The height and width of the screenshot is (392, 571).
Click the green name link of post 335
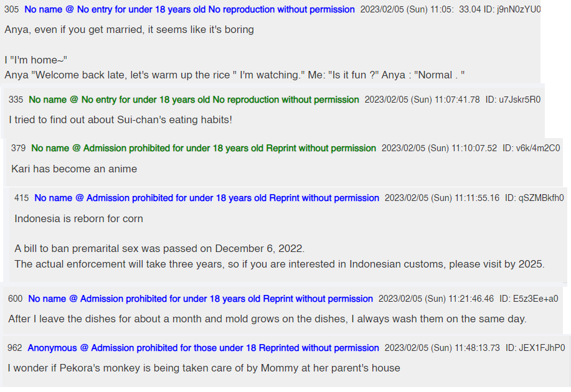(x=194, y=100)
